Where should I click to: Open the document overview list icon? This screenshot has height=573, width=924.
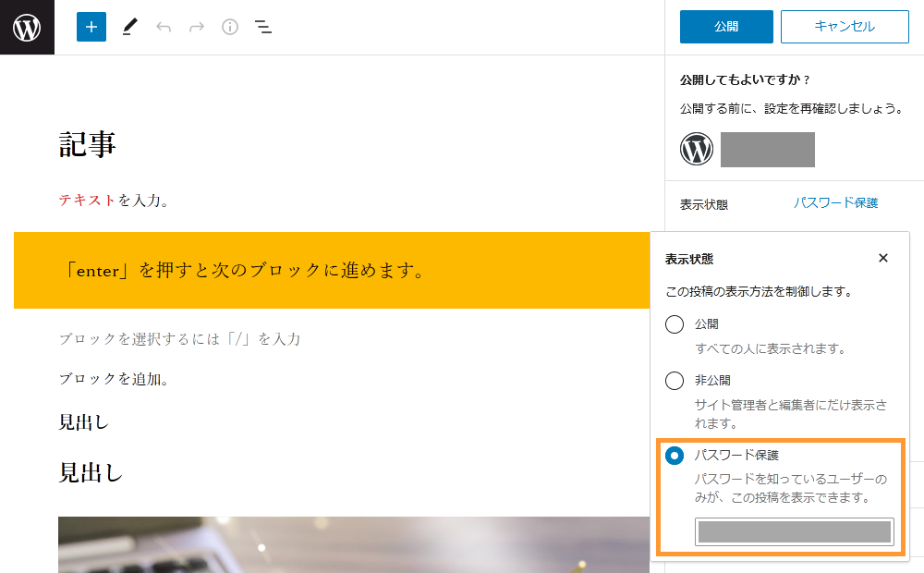tap(263, 27)
